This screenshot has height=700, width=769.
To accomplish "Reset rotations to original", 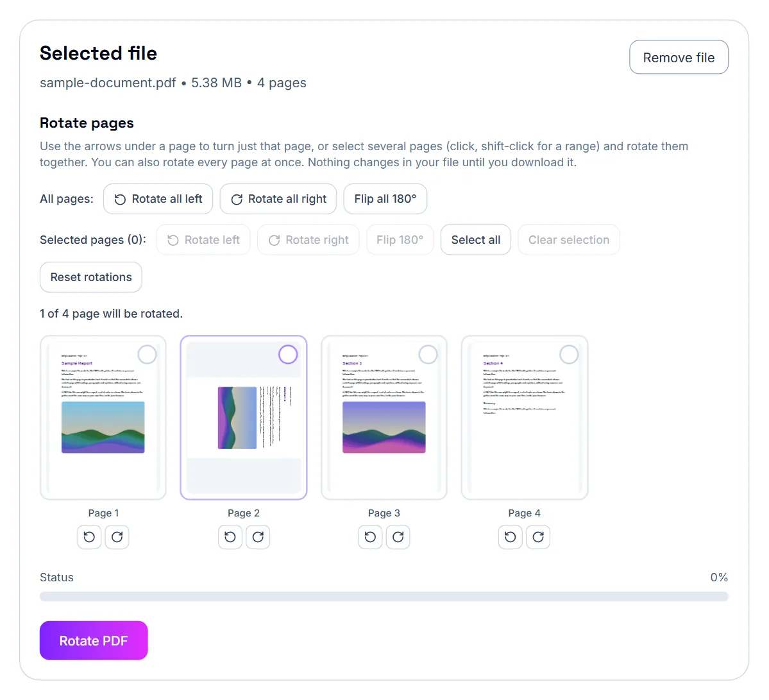I will pyautogui.click(x=90, y=277).
